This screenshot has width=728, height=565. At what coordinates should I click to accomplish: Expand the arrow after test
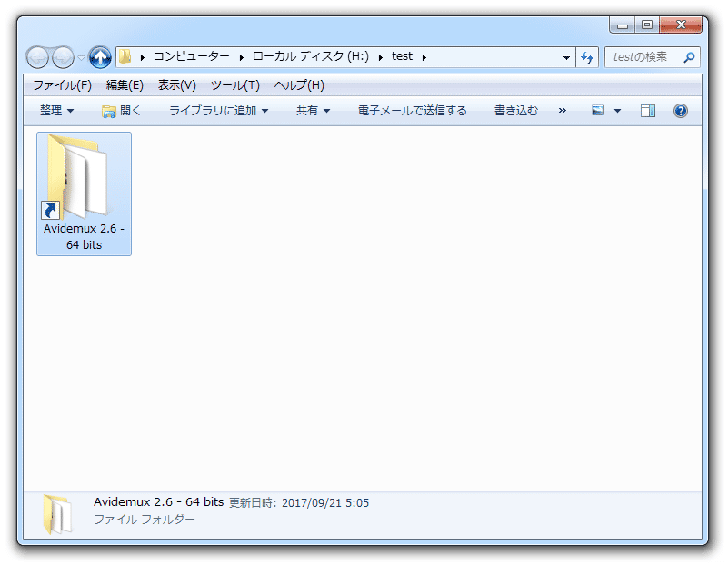click(424, 57)
